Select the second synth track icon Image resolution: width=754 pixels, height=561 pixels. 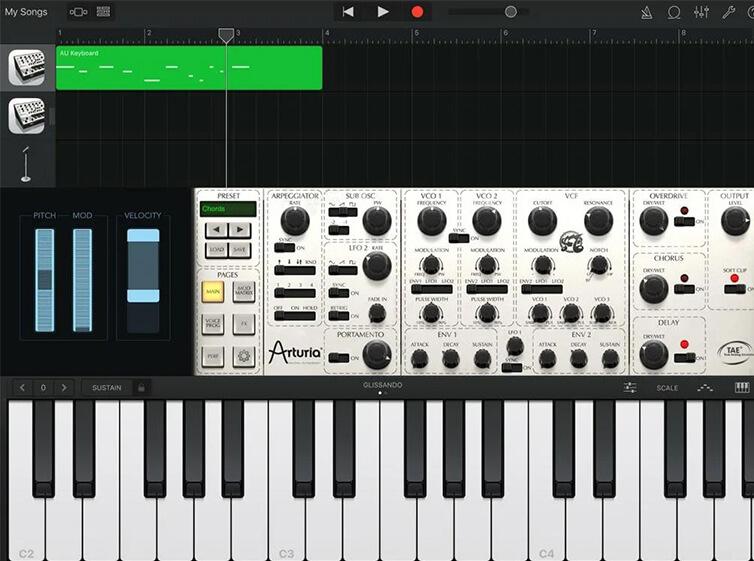pos(27,115)
